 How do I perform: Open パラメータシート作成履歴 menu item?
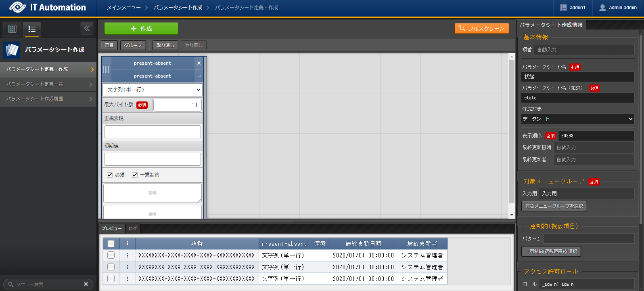coord(48,99)
